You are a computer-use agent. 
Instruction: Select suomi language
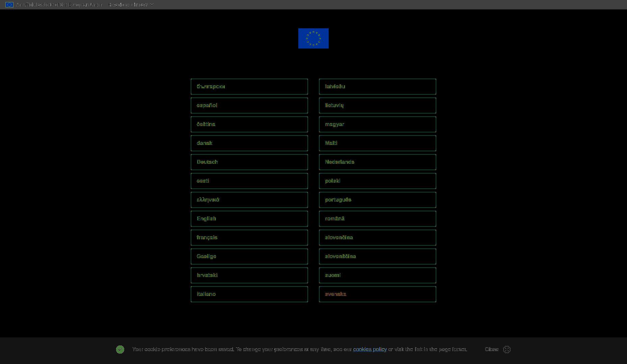click(378, 275)
